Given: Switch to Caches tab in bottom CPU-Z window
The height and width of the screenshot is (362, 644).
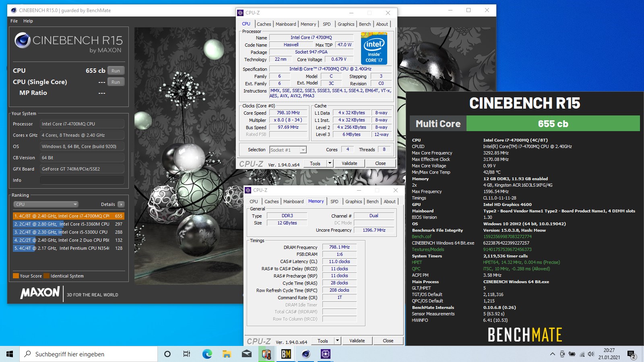Looking at the screenshot, I should (272, 202).
